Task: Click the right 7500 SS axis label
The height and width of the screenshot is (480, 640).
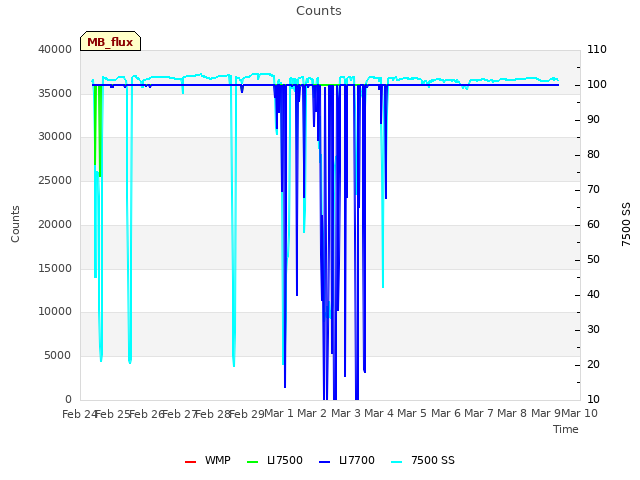Action: point(626,224)
